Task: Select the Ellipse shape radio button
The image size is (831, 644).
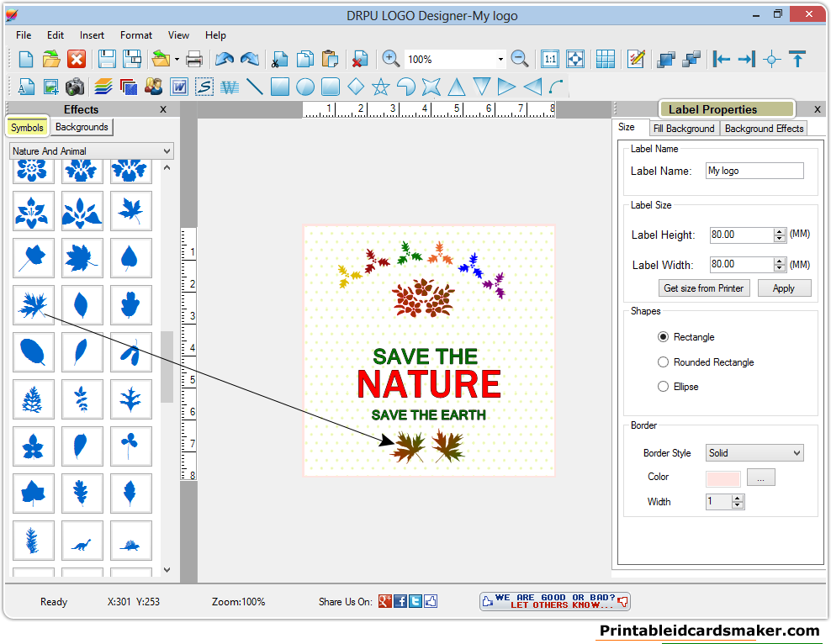Action: 663,386
